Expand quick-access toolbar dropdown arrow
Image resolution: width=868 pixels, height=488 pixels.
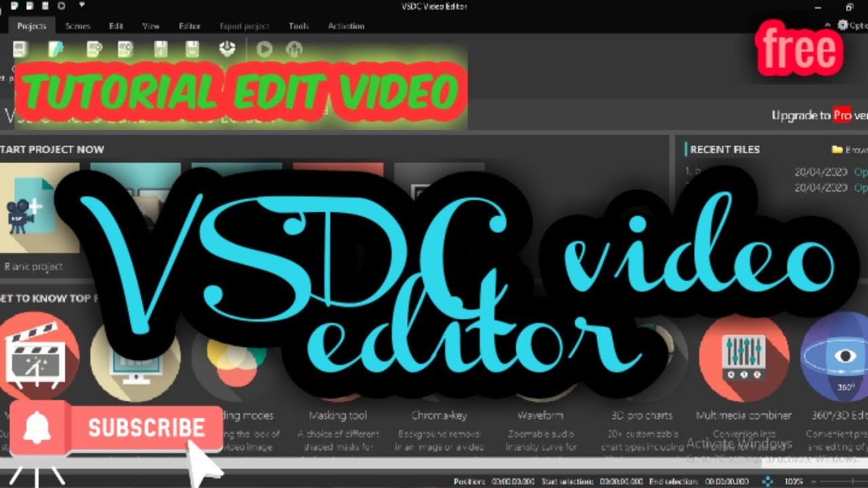82,6
